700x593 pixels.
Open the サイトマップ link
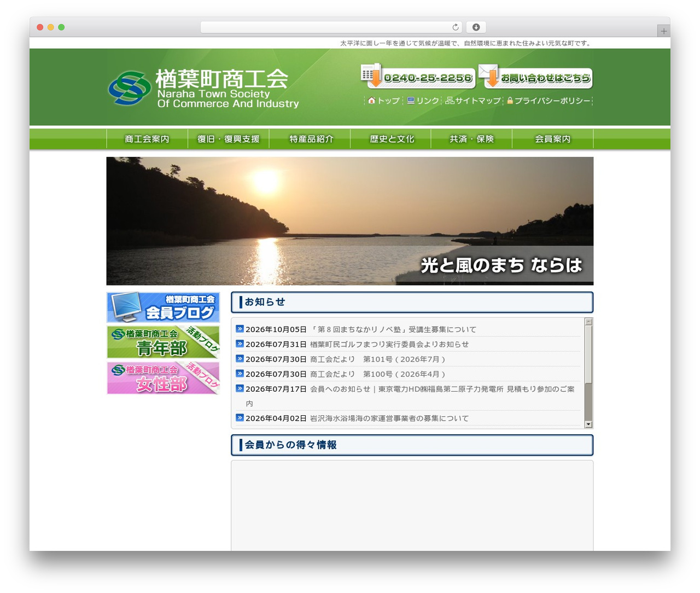[x=473, y=101]
